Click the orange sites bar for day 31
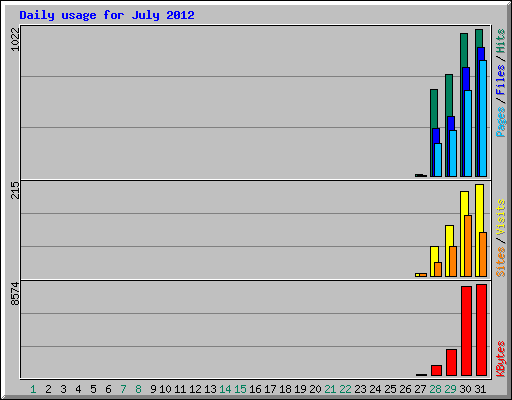The width and height of the screenshot is (512, 400). (x=483, y=254)
